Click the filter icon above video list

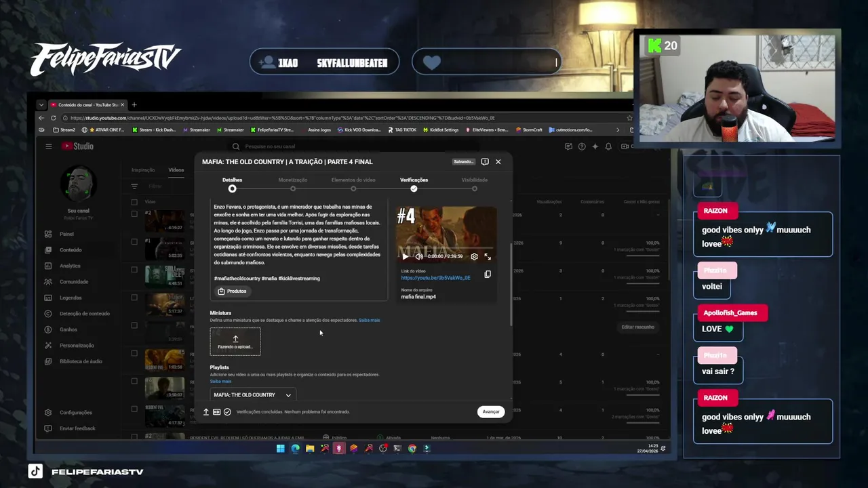(x=134, y=186)
